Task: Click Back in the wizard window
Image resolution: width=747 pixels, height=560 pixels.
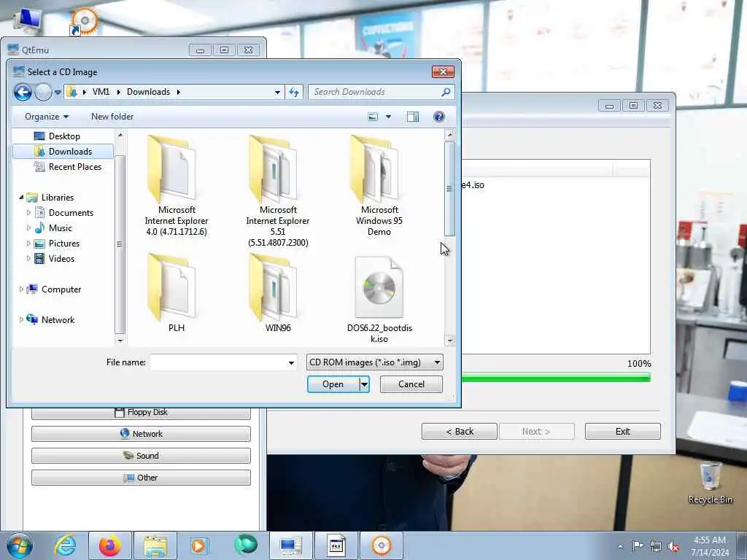Action: pyautogui.click(x=460, y=432)
